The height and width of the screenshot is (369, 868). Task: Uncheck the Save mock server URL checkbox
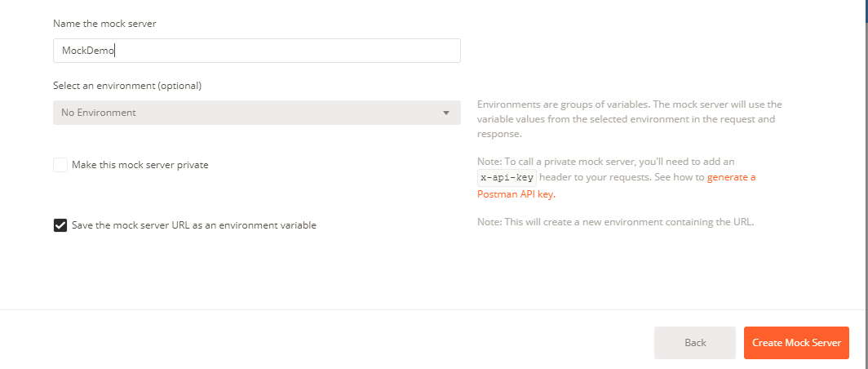(60, 225)
